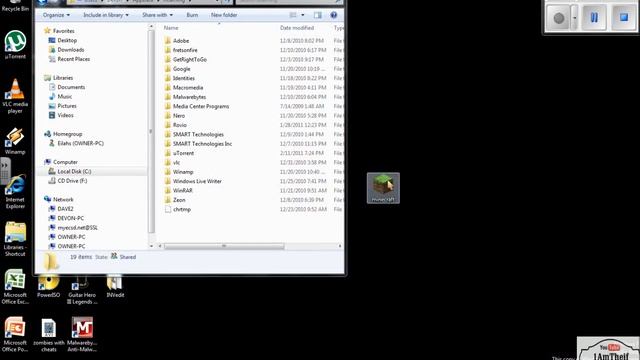Select the uTorrent folder in file list
The width and height of the screenshot is (640, 360).
183,153
